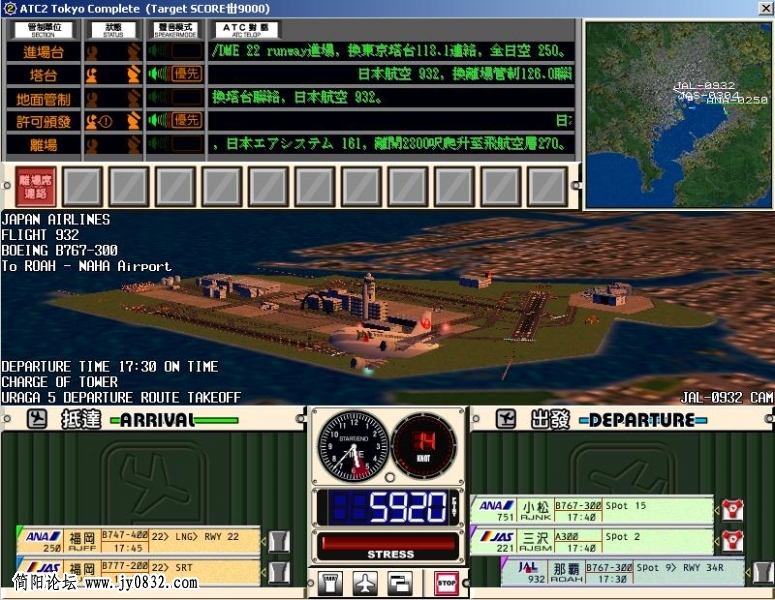Click the 聲音模式 SPEAKERMODE column header
The height and width of the screenshot is (600, 775).
tap(175, 30)
